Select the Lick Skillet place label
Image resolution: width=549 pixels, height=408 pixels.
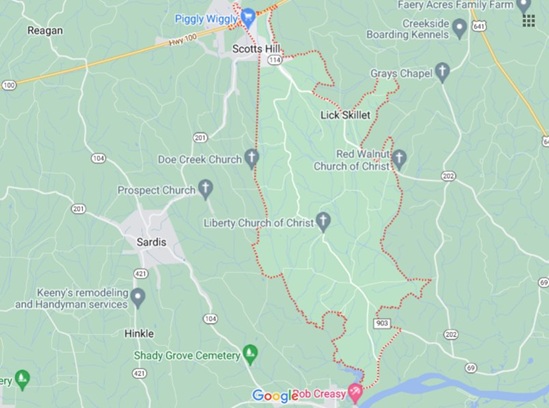[345, 115]
